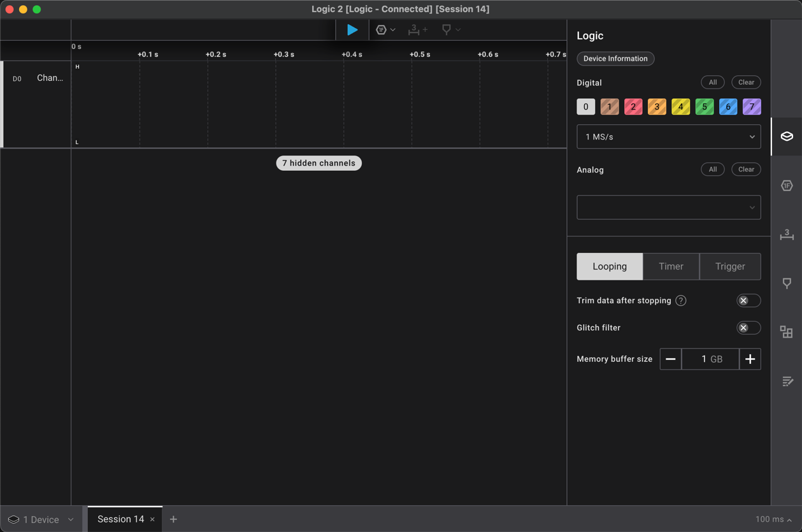802x532 pixels.
Task: Close the Session 14 tab
Action: [x=152, y=520]
